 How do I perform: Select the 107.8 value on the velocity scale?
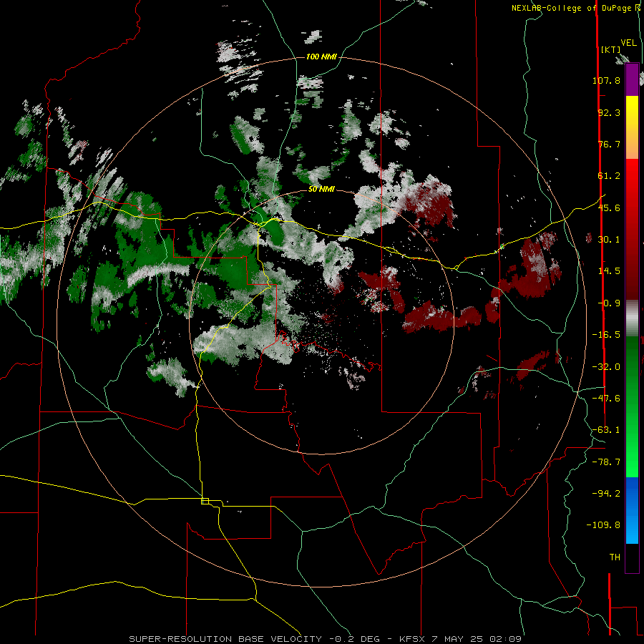pyautogui.click(x=606, y=80)
